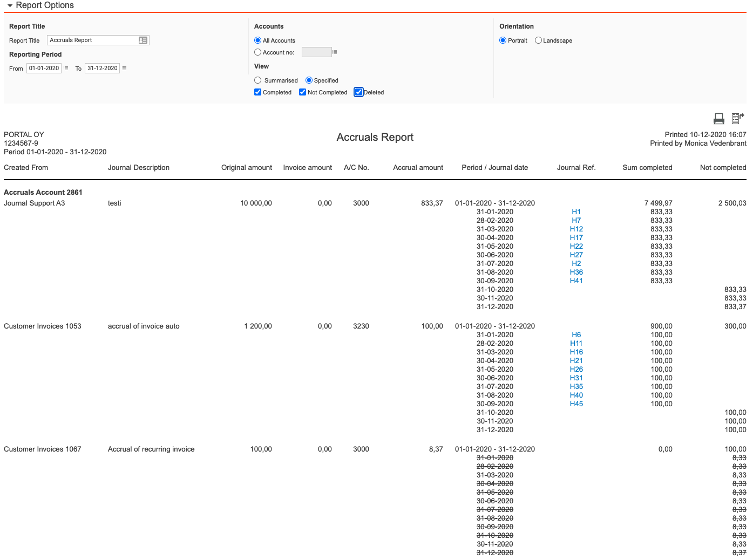Open journal reference H35
The image size is (753, 560).
click(576, 387)
